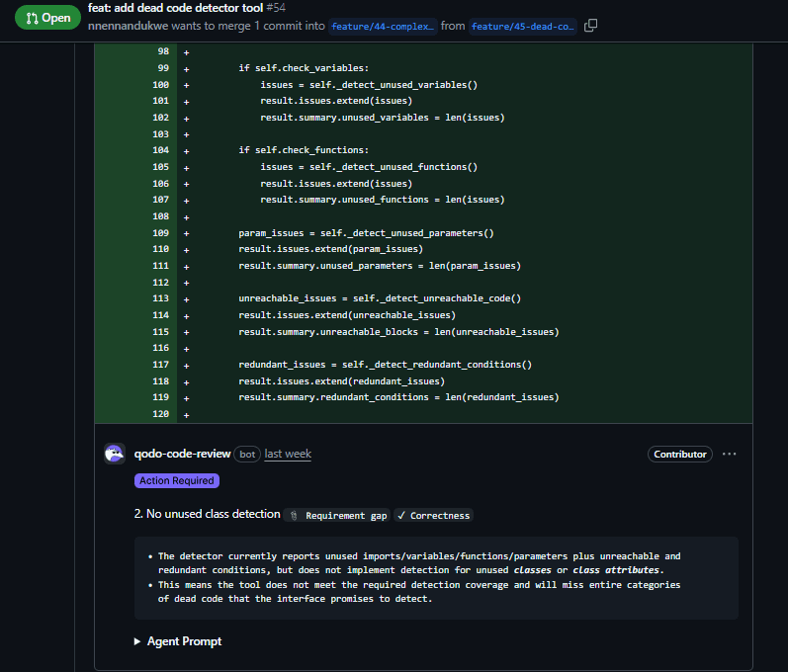Click the Correctness tag

tap(433, 515)
